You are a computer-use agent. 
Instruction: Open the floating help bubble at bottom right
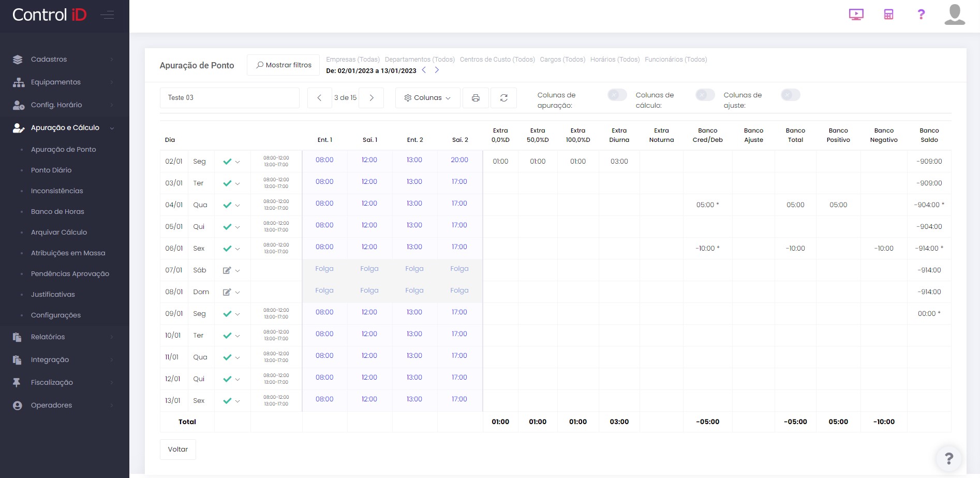point(948,458)
